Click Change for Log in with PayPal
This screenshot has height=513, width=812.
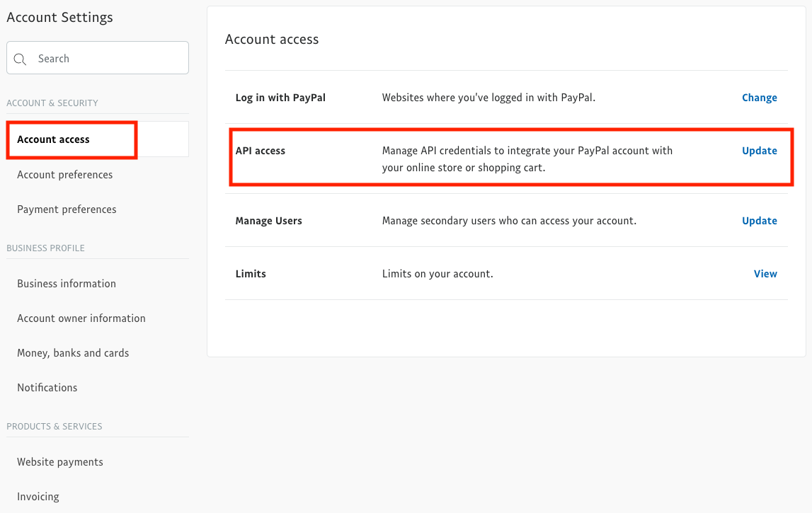(x=759, y=98)
